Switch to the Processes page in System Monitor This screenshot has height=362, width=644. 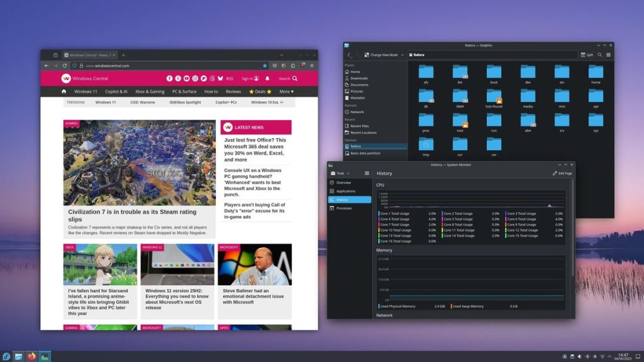345,209
